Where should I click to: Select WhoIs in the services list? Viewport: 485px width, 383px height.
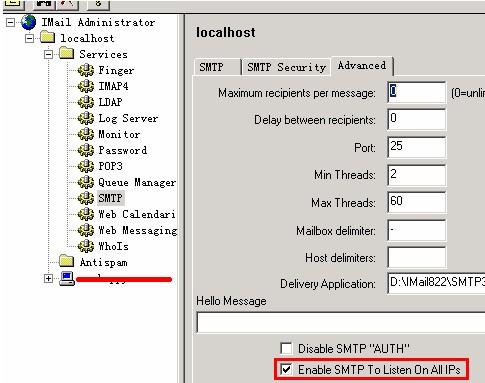coord(113,246)
